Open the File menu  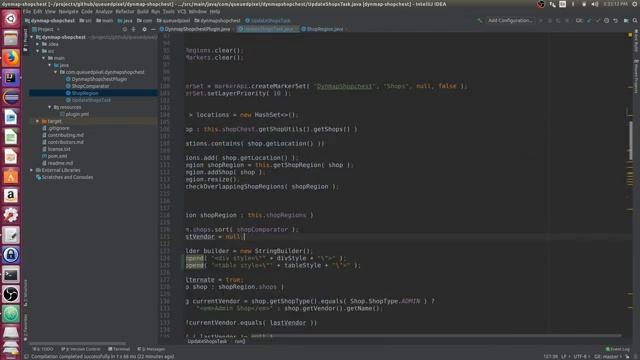[27, 11]
